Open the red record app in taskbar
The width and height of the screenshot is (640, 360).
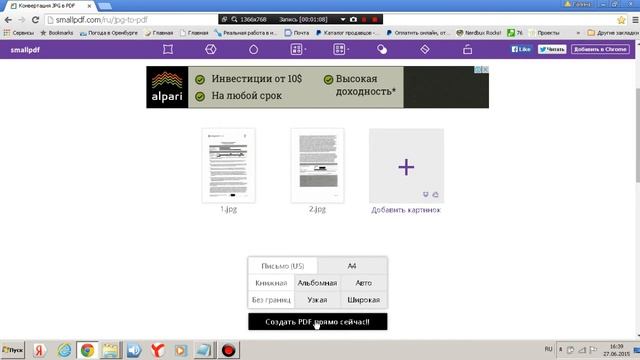click(x=228, y=350)
